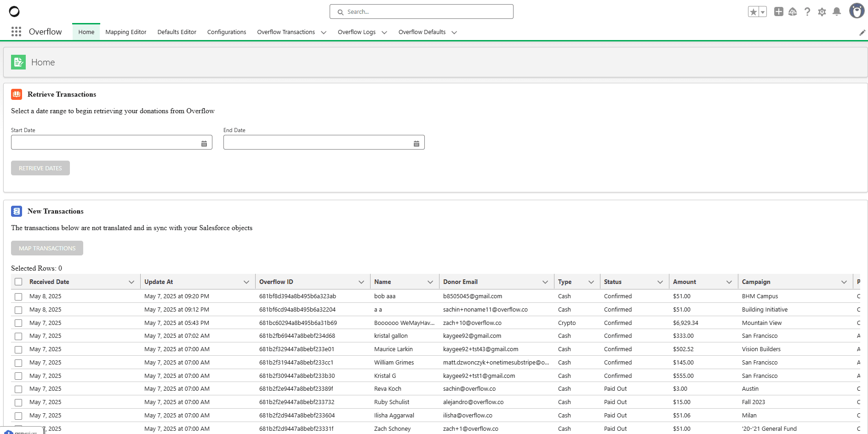Open the Type column menu
The width and height of the screenshot is (868, 434).
pos(591,282)
